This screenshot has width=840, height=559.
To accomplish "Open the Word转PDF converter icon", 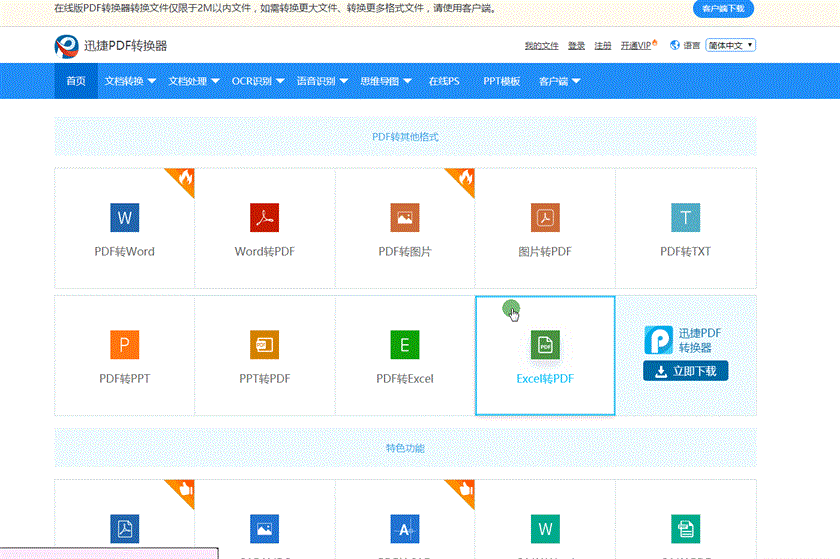I will click(x=264, y=218).
